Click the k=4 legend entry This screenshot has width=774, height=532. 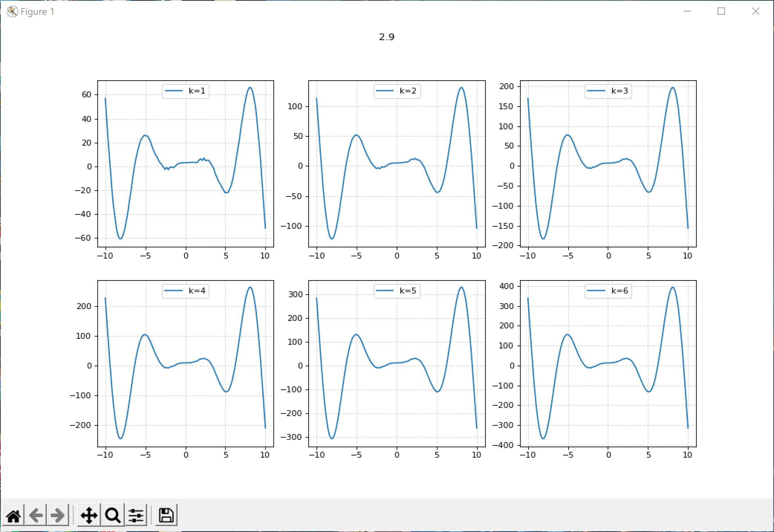tap(186, 291)
